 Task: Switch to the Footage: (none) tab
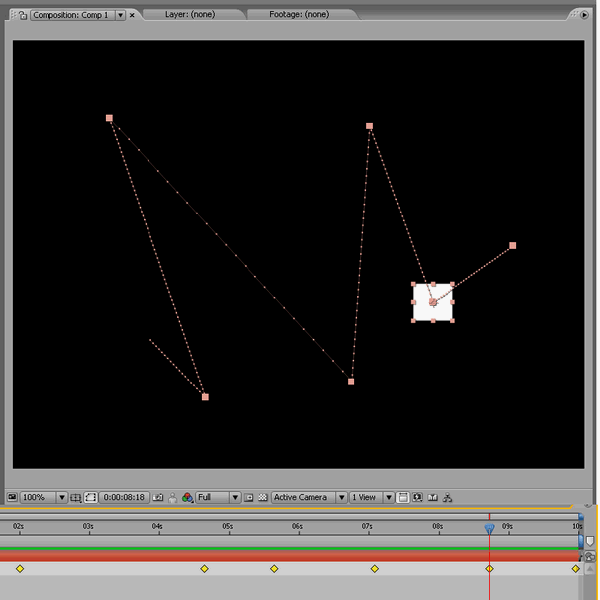[x=299, y=15]
